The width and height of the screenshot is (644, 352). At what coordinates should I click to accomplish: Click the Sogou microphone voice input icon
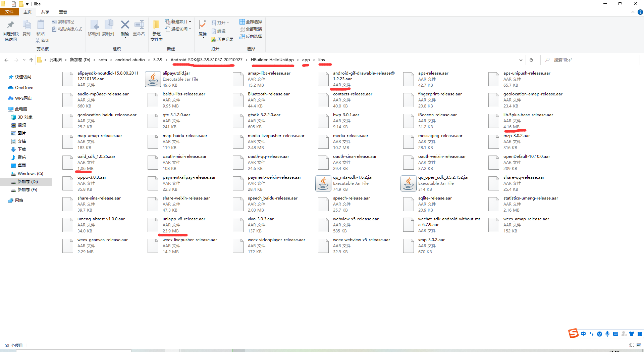pos(607,334)
